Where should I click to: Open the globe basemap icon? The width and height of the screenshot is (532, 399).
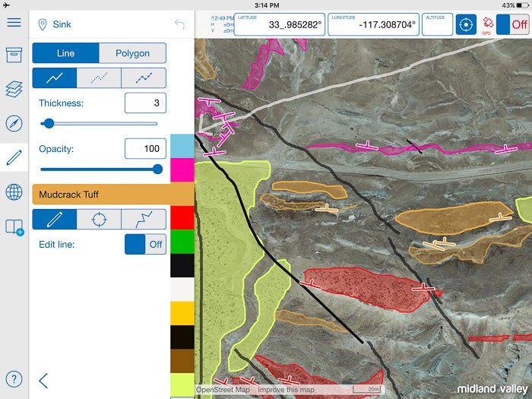point(14,192)
